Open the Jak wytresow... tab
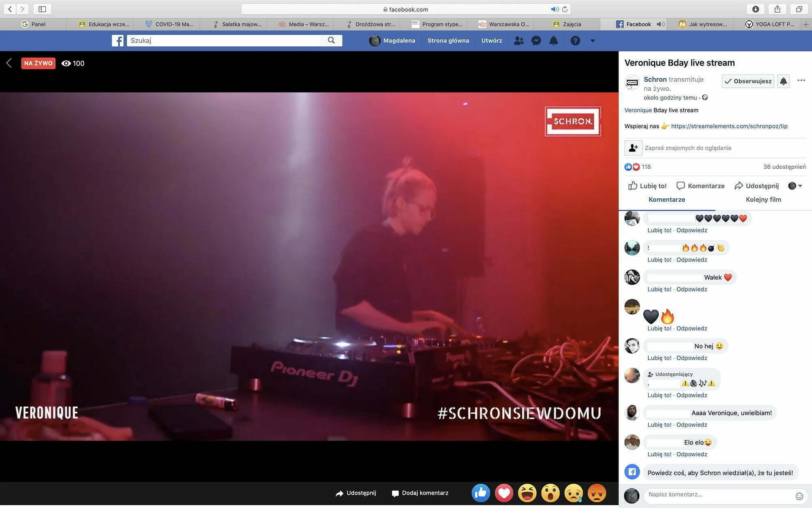 [x=702, y=24]
